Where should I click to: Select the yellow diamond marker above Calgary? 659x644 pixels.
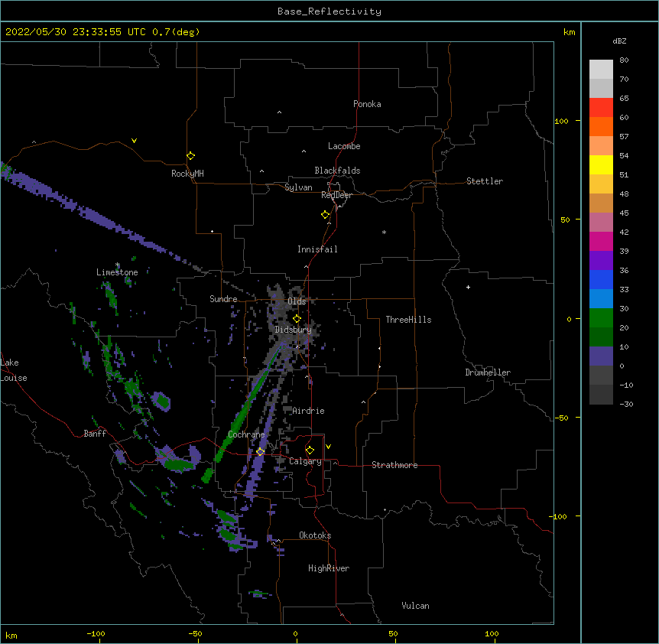pyautogui.click(x=310, y=450)
